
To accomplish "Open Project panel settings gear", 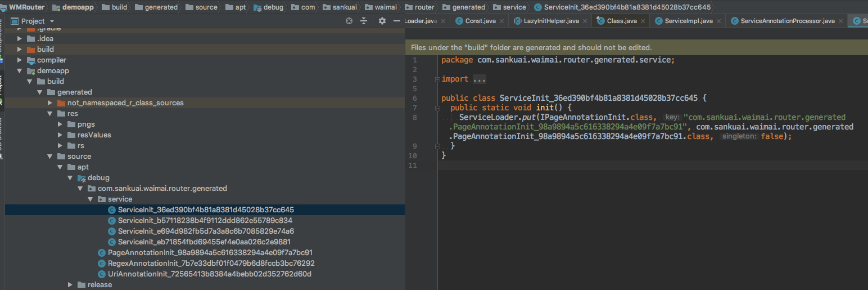I will [382, 21].
